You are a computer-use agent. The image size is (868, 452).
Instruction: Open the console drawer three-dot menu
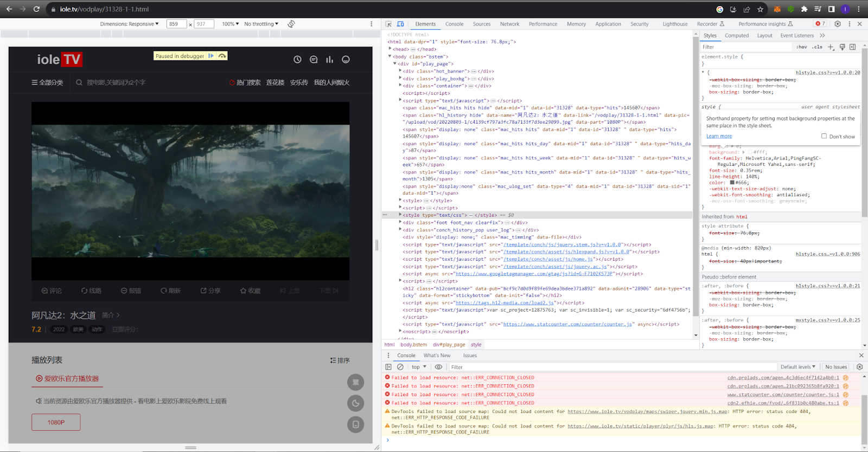388,356
